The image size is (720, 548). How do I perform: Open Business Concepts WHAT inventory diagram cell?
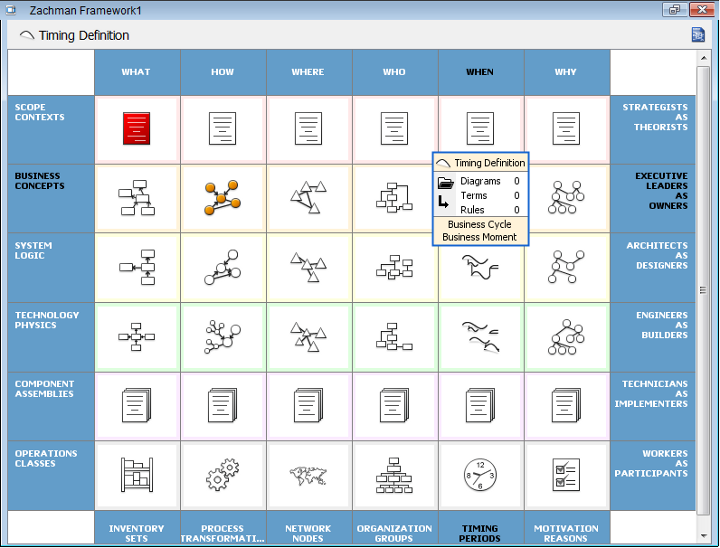coord(136,198)
